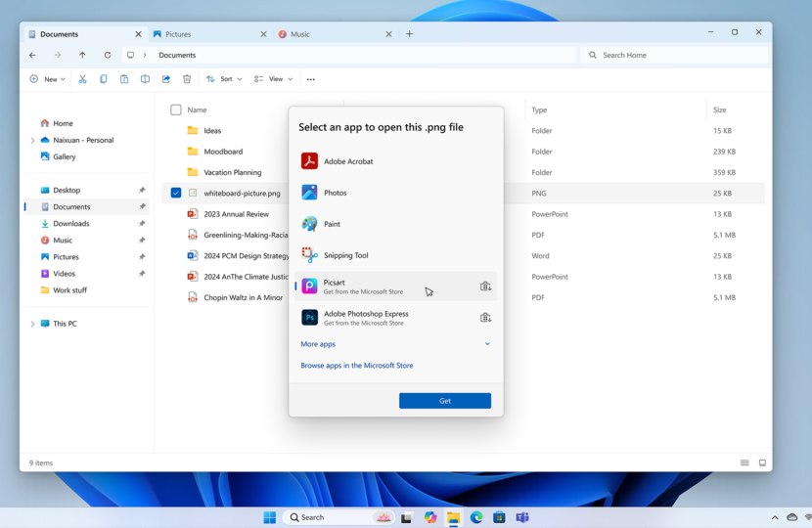Switch to details view layout icon
Screen dimensions: 812x528
[744, 462]
